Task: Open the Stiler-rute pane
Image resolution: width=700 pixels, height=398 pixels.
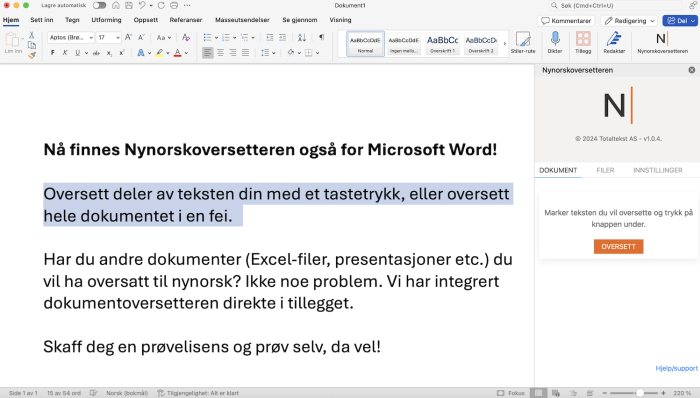Action: (523, 43)
